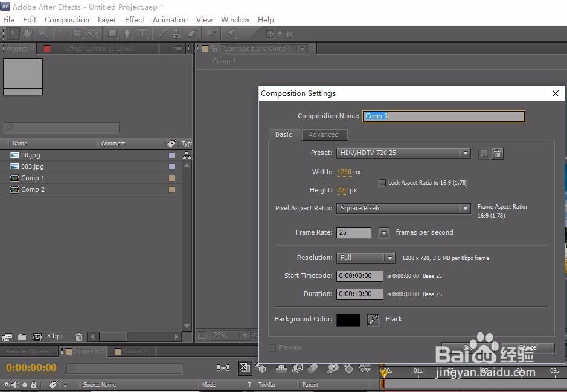This screenshot has width=567, height=392.
Task: Select the Puppet Pin tool
Action: point(231,34)
